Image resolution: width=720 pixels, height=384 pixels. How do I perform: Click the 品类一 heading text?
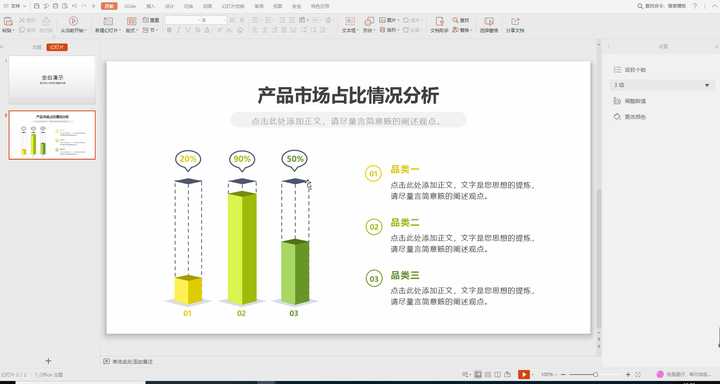(x=405, y=169)
